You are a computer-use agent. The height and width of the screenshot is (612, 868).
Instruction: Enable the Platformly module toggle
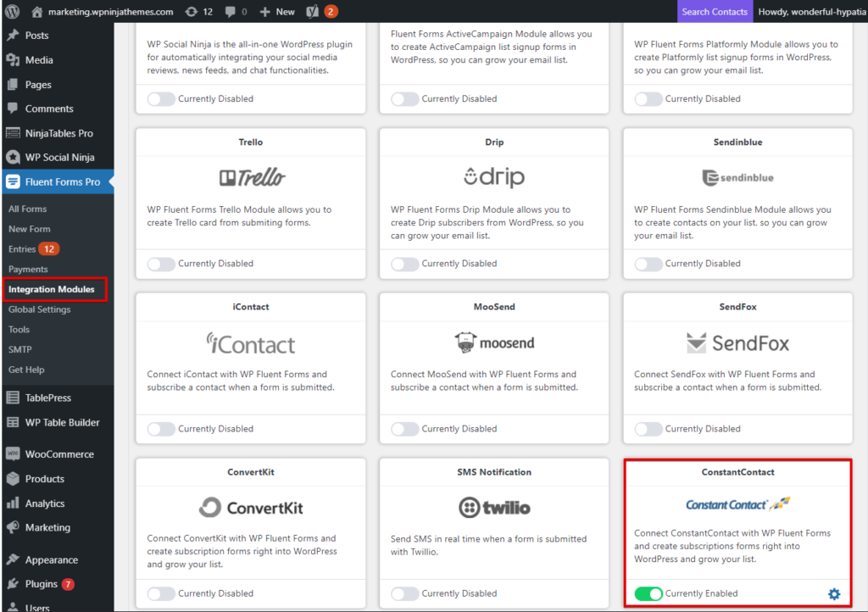point(648,99)
